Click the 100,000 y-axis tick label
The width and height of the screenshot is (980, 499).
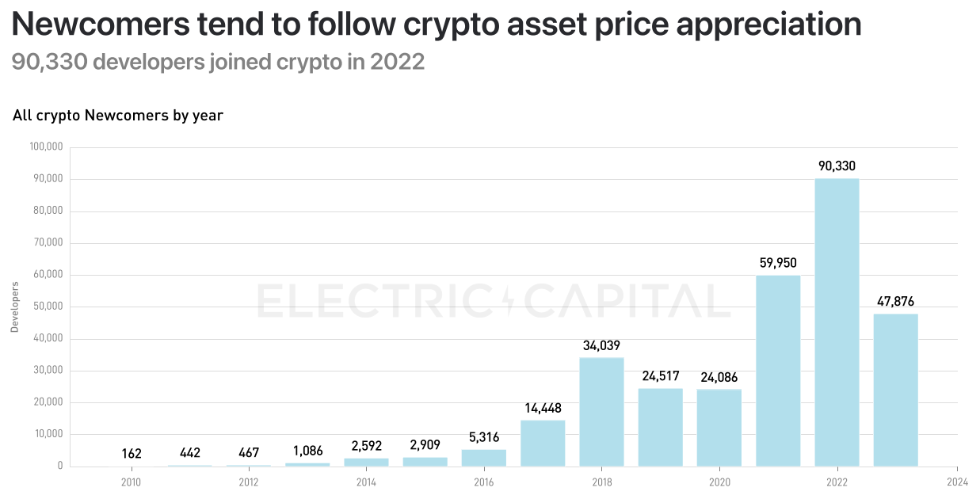[46, 147]
